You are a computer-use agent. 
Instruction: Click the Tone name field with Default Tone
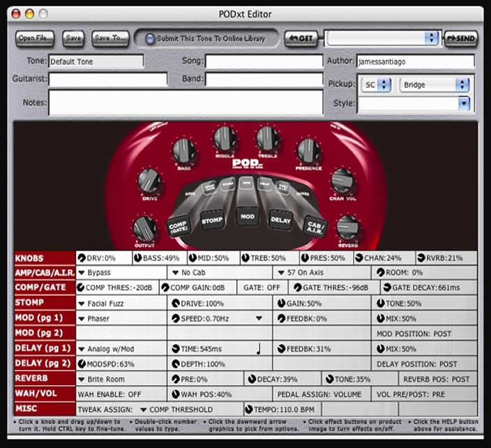pos(96,61)
